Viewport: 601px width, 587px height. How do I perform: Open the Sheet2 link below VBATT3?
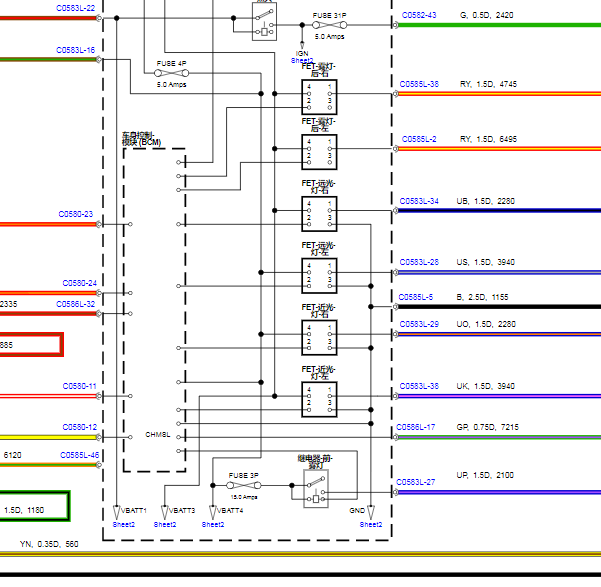165,525
